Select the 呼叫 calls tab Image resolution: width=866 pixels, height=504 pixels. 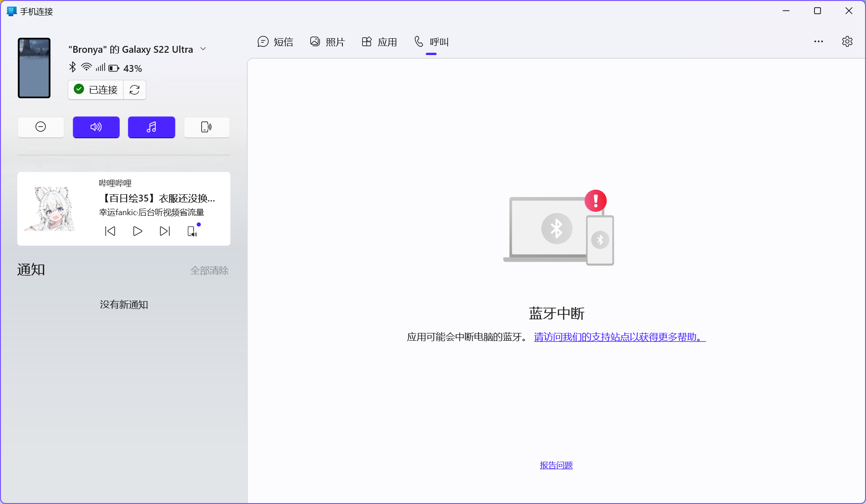tap(431, 42)
